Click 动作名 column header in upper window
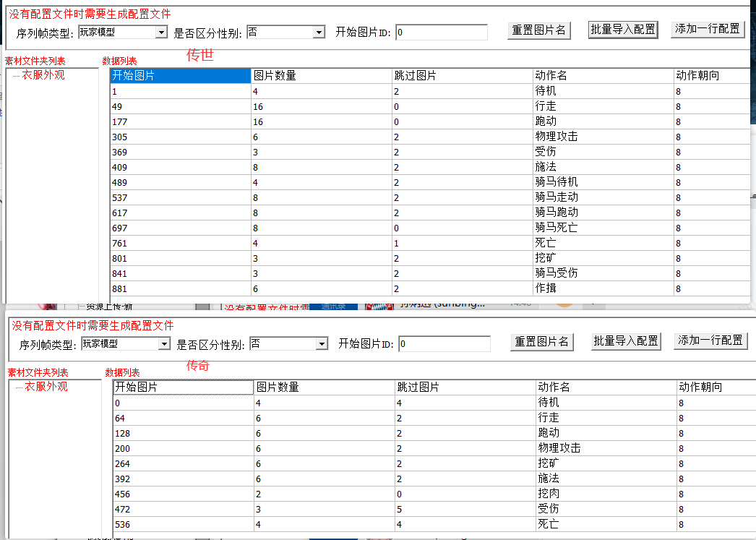Viewport: 756px width, 540px height. [x=603, y=76]
